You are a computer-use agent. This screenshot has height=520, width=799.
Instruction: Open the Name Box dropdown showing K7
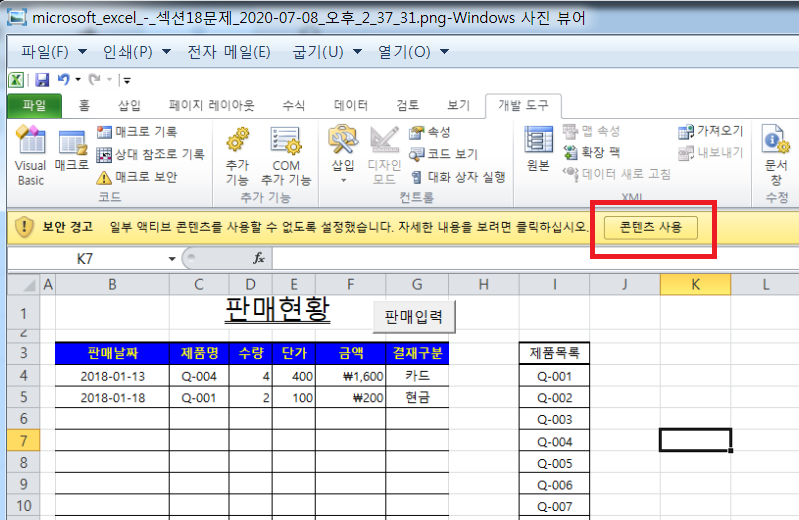172,258
